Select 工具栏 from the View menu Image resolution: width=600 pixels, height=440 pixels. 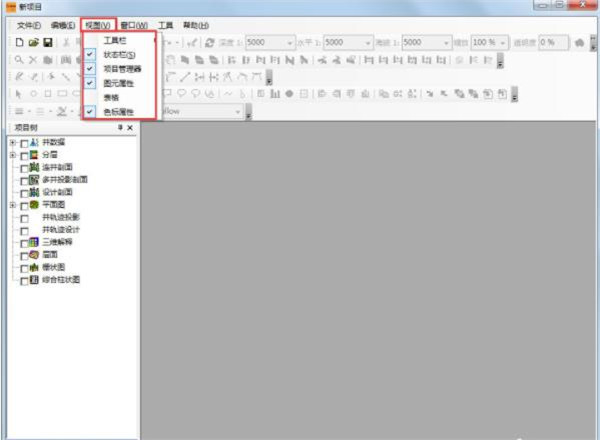coord(116,40)
